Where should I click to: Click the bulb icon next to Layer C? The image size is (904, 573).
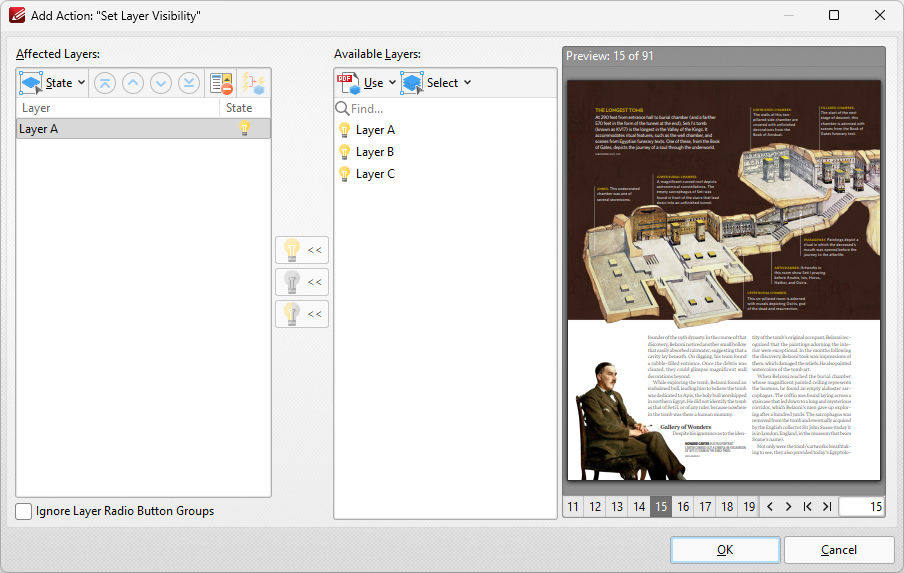coord(344,174)
